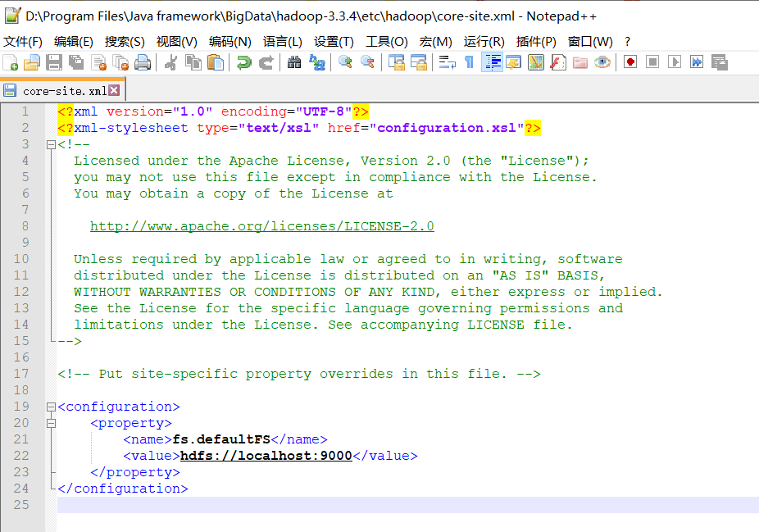Toggle synchronized vertical scrolling icon
This screenshot has width=759, height=532.
[x=397, y=62]
